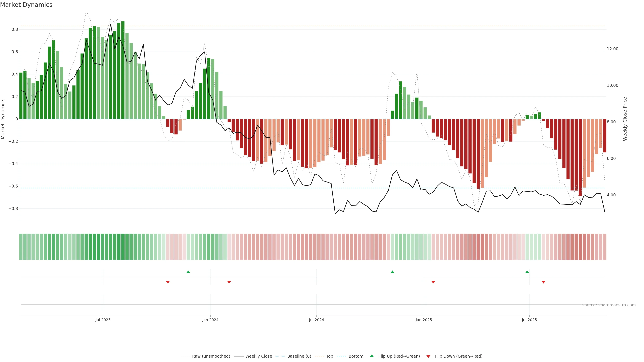Click the Flip Up legend triangle icon
The image size is (644, 362).
coord(372,356)
